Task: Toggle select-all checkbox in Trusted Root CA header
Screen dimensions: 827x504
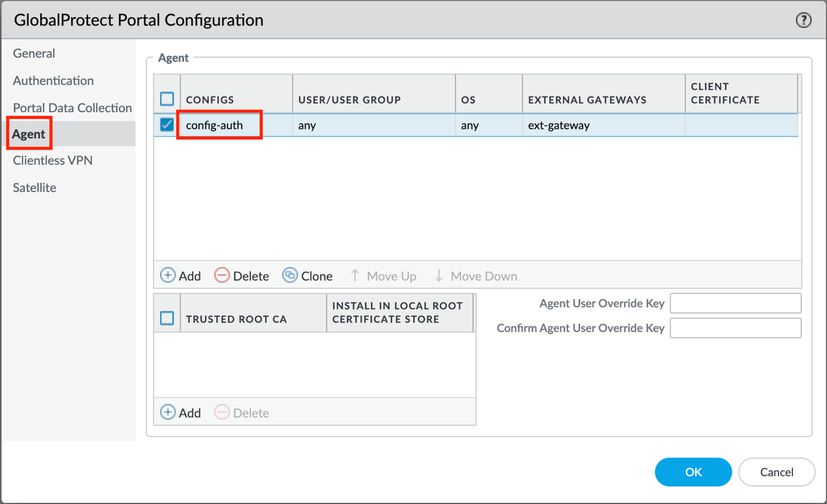Action: pos(167,318)
